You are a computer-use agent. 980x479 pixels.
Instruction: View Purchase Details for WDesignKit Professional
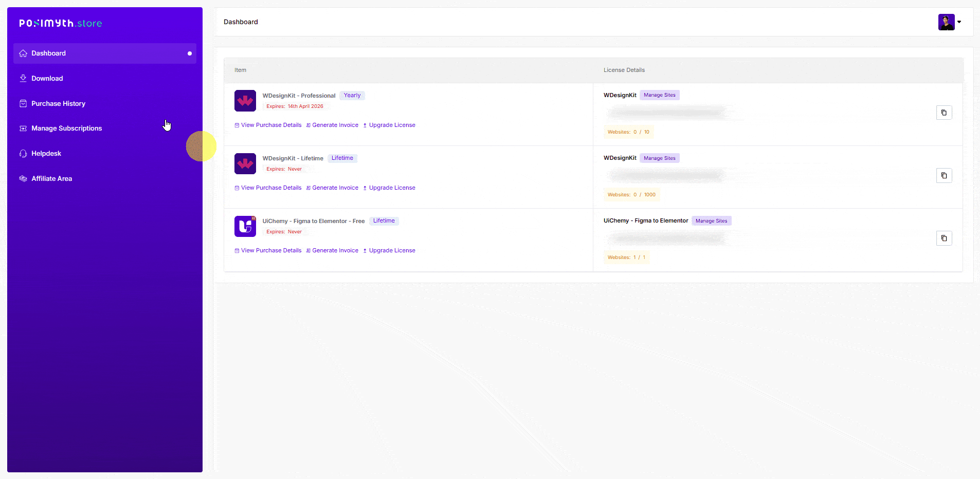pyautogui.click(x=268, y=125)
